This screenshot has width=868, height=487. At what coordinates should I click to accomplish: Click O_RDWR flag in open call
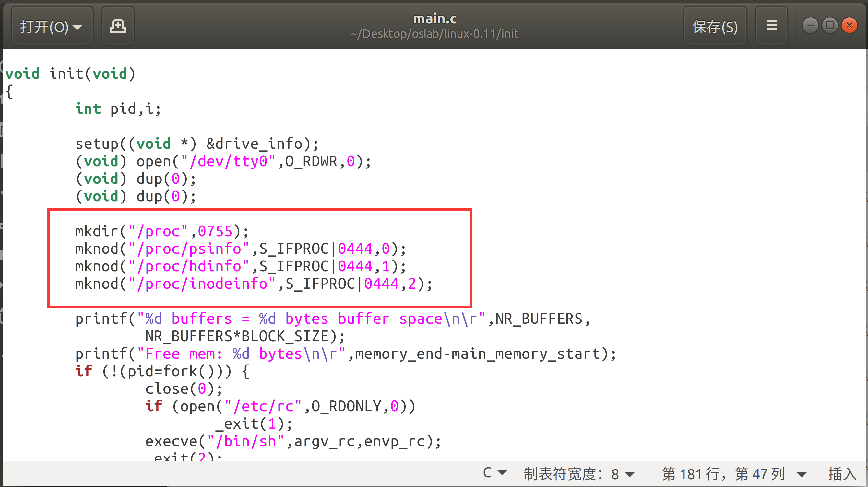tap(311, 161)
